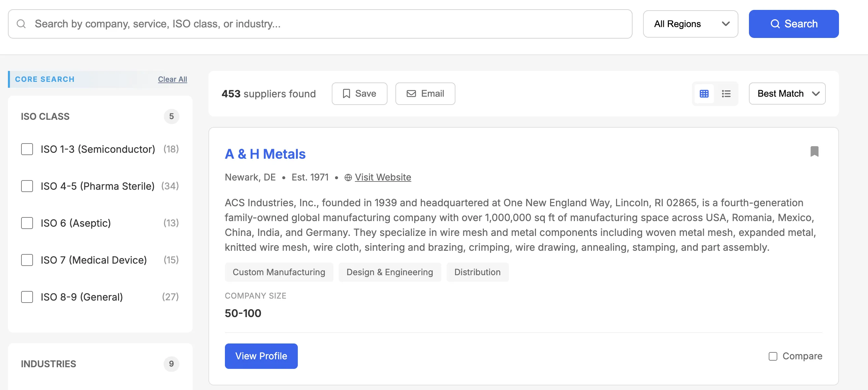Open the All Regions dropdown

(x=690, y=24)
